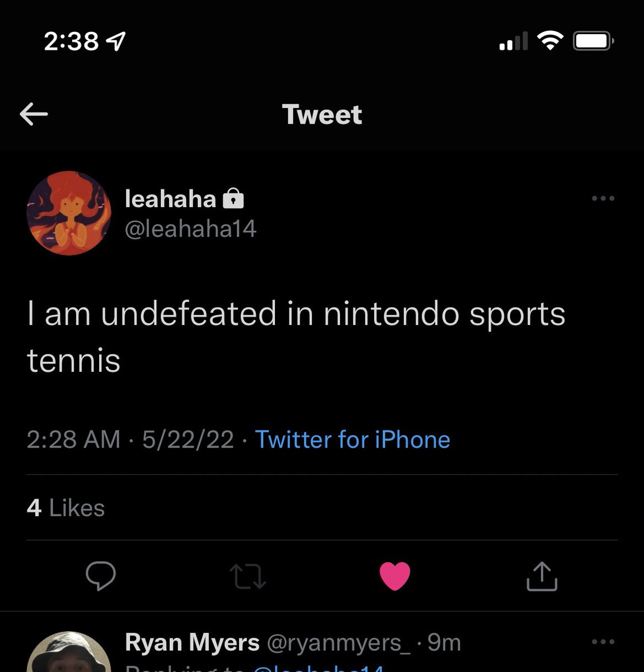The width and height of the screenshot is (644, 672).
Task: Open leahaha's flame profile picture
Action: [69, 213]
